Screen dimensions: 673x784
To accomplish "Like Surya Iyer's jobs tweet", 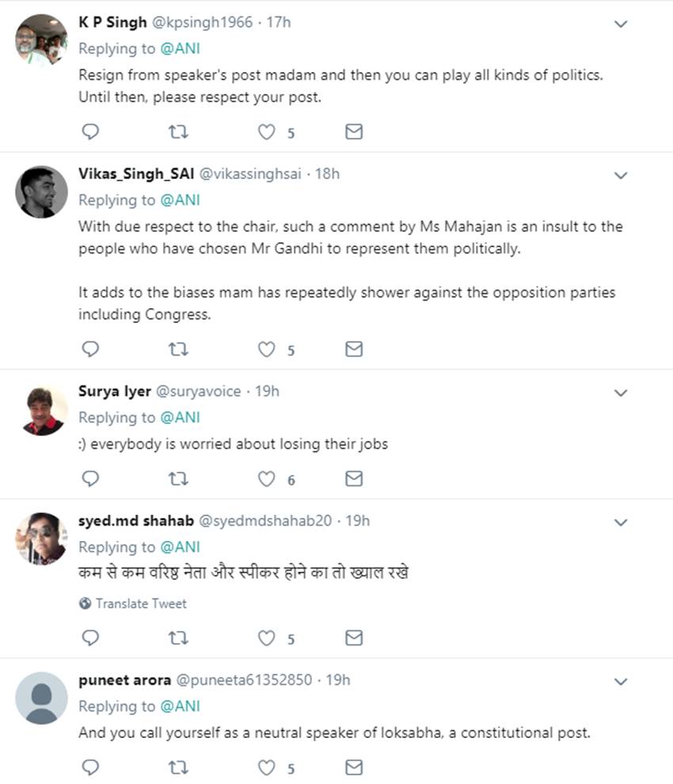I will pos(268,479).
